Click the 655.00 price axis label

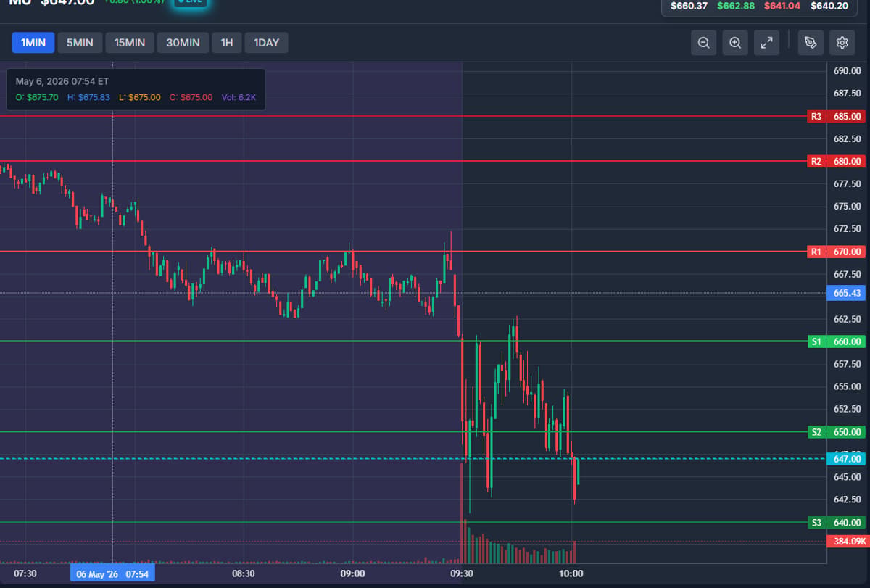point(847,386)
